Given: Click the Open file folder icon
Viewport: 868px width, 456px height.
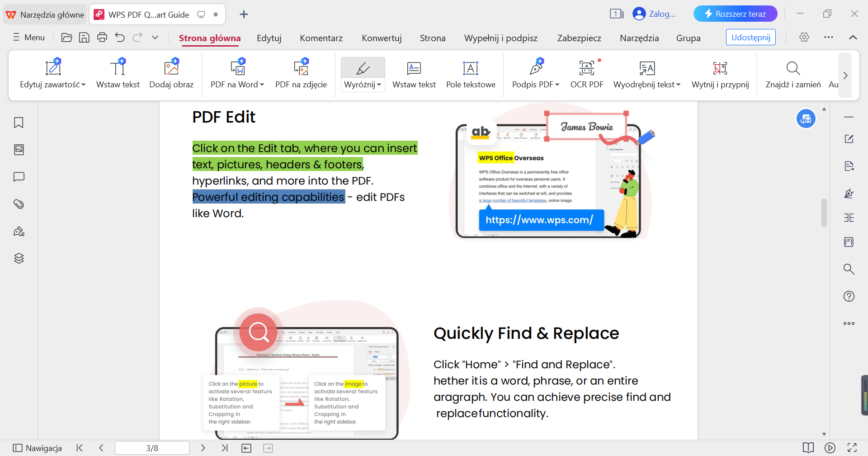Looking at the screenshot, I should click(x=66, y=38).
